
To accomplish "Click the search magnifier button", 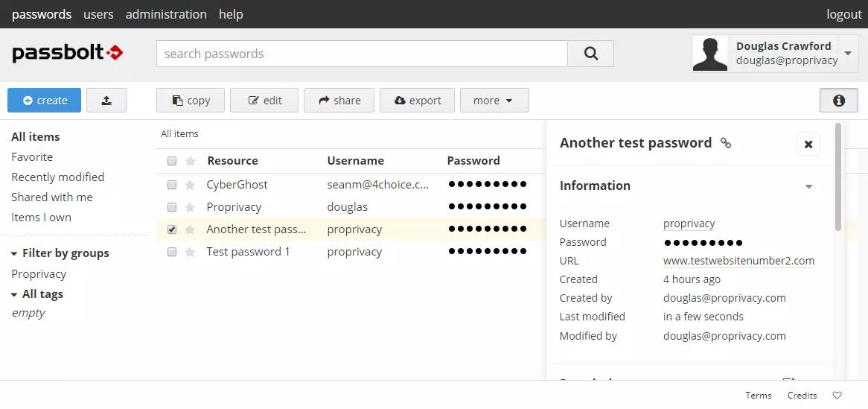I will pos(590,54).
